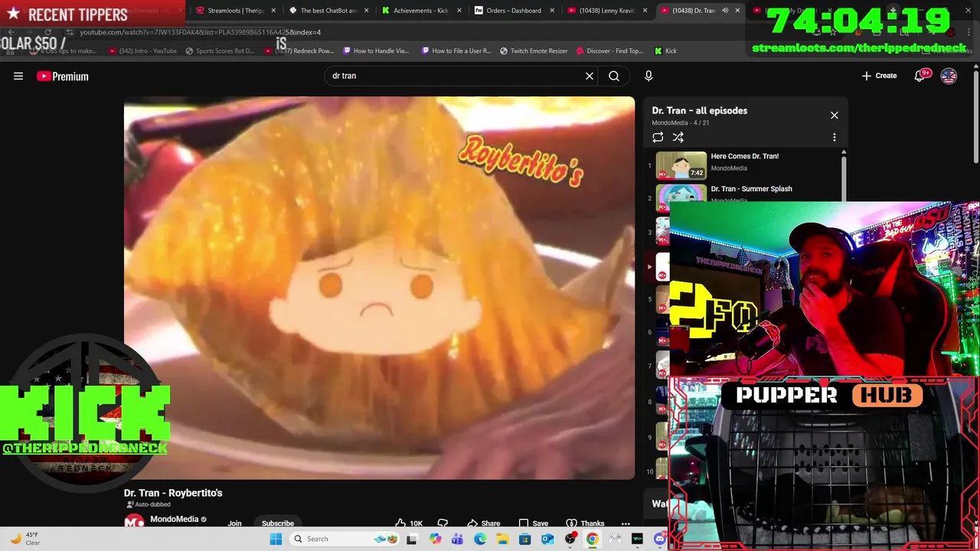Toggle playlist loop

[658, 138]
